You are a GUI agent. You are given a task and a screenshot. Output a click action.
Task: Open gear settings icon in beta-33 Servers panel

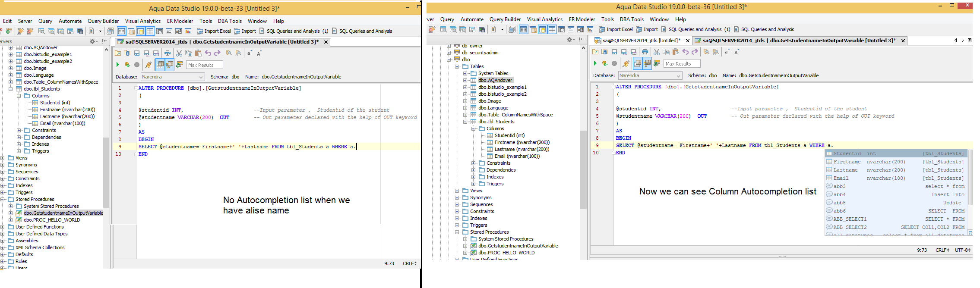click(x=93, y=41)
